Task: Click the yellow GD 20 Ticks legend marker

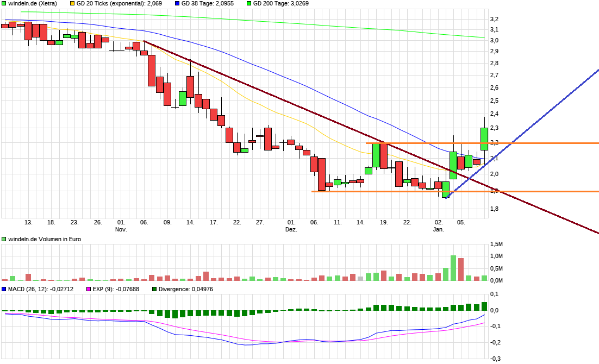Action: (72, 3)
